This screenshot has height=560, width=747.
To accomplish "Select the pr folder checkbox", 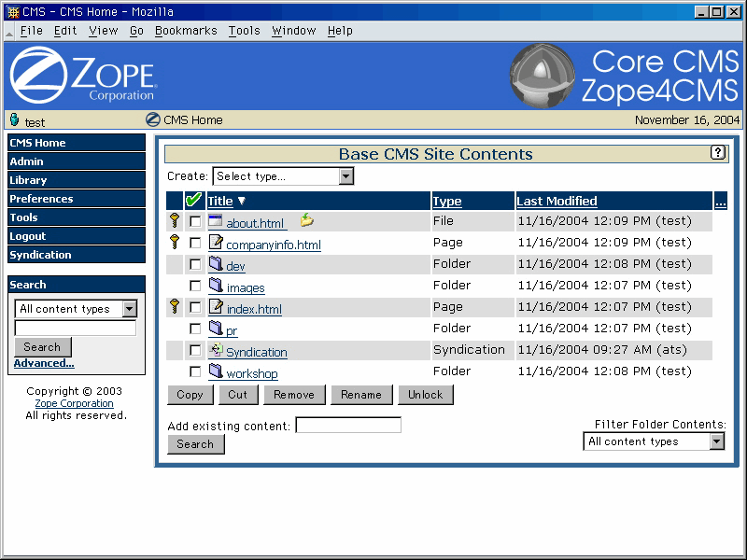I will (x=195, y=329).
